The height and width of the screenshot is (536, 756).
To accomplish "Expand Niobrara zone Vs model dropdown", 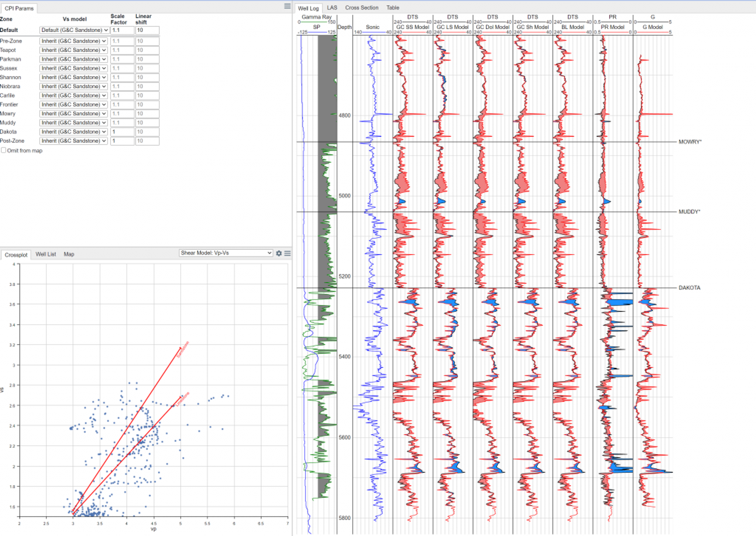I will 73,86.
